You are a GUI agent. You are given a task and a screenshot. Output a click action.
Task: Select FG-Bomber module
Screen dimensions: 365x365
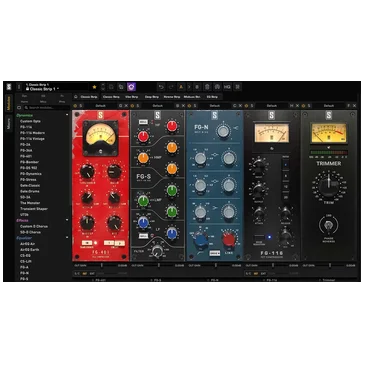point(29,162)
